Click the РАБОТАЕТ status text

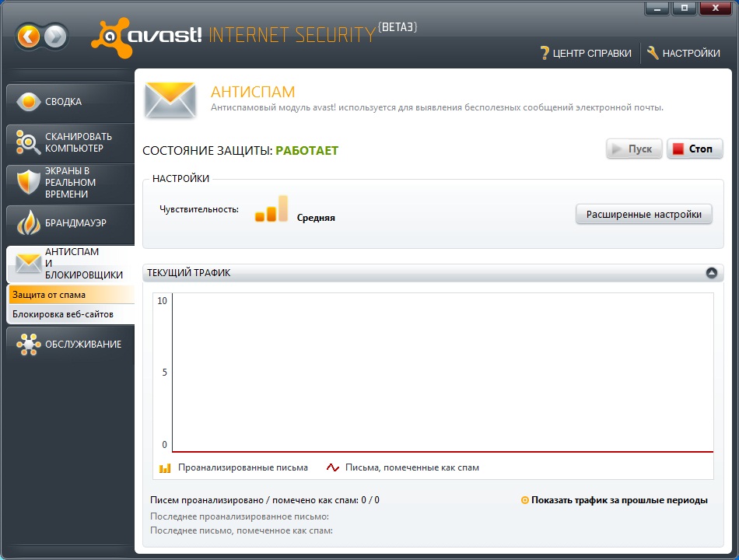[x=306, y=150]
